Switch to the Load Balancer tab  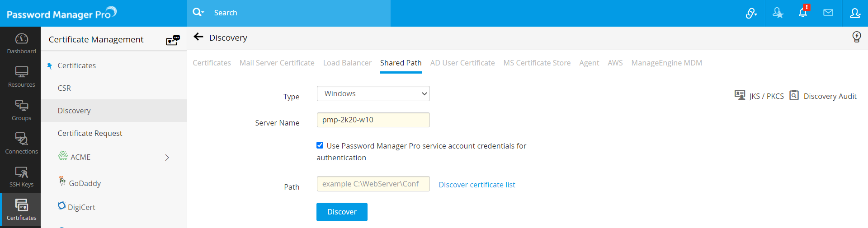(x=347, y=63)
